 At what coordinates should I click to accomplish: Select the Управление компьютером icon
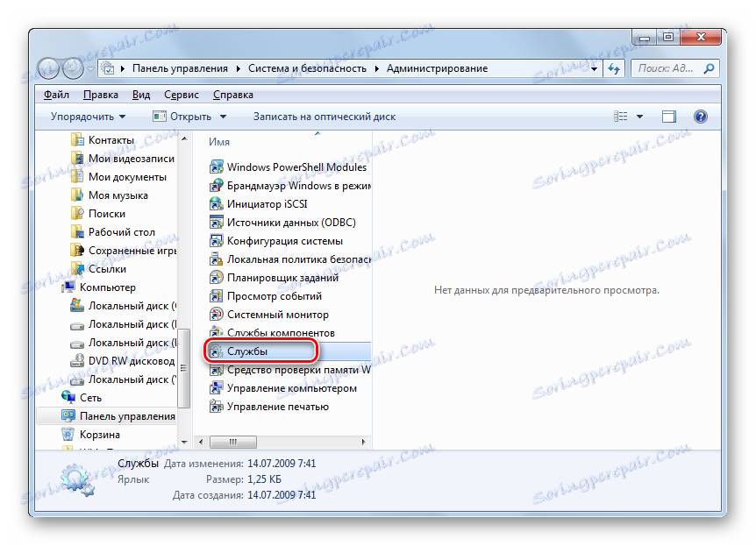216,388
